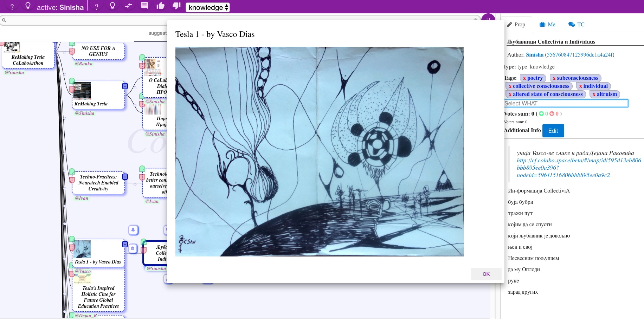Screen dimensions: 644x319
Task: Click the Select WHAT tag input field
Action: tap(566, 103)
